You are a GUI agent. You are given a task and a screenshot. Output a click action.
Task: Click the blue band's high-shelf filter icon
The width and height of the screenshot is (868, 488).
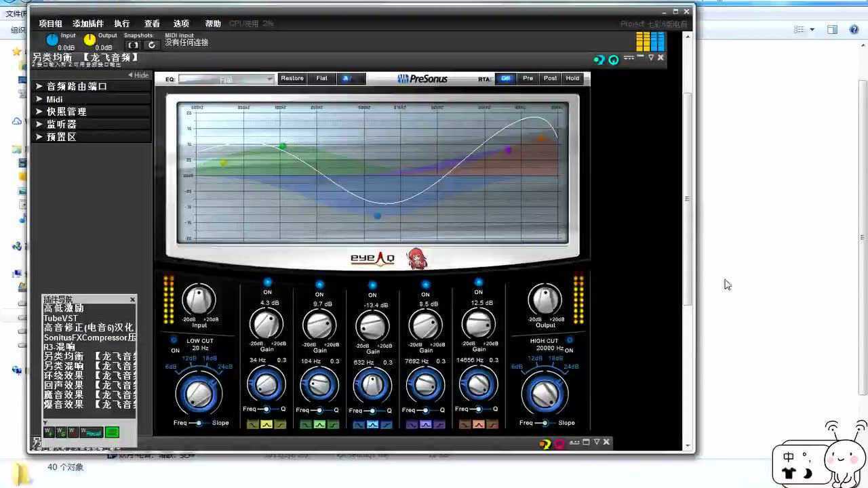point(386,425)
